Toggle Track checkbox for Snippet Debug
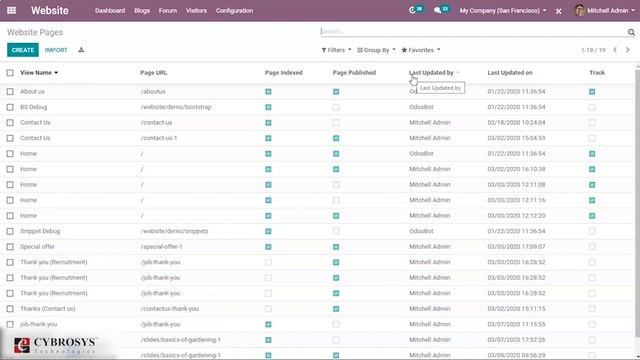The width and height of the screenshot is (640, 360). [592, 231]
